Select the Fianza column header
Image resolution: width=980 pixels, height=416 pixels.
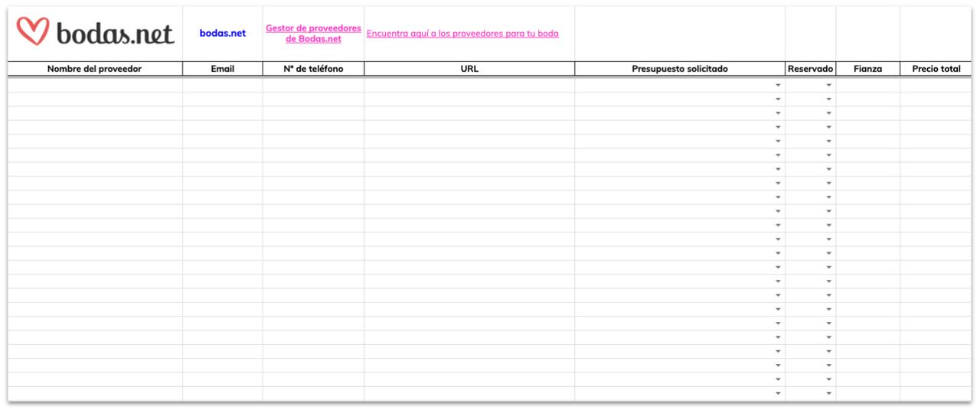click(867, 69)
